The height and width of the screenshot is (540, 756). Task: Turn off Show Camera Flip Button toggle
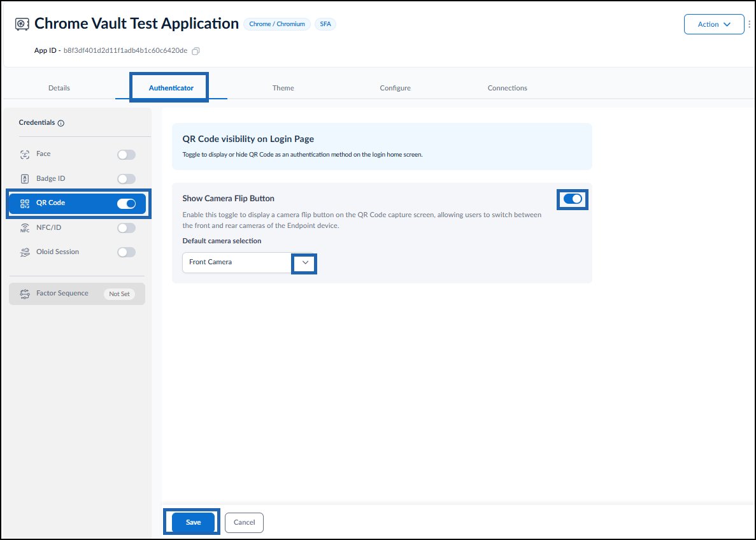pyautogui.click(x=573, y=199)
